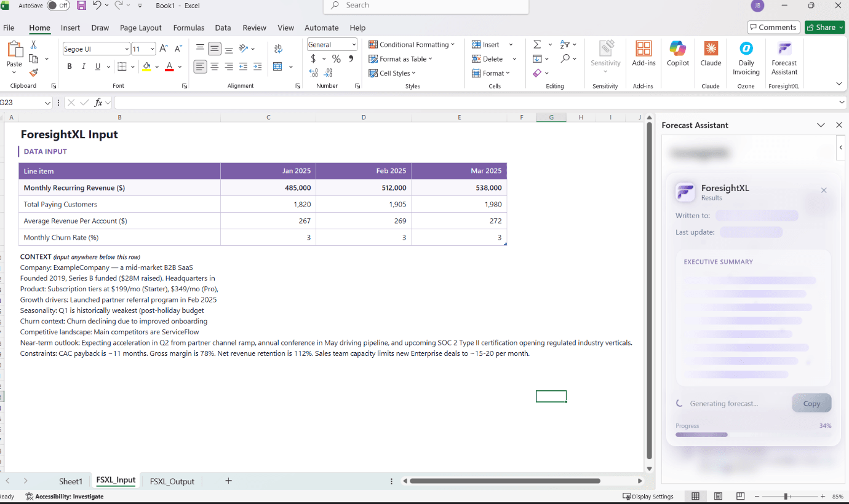The width and height of the screenshot is (849, 504).
Task: Click inside the formula bar
Action: click(369, 102)
